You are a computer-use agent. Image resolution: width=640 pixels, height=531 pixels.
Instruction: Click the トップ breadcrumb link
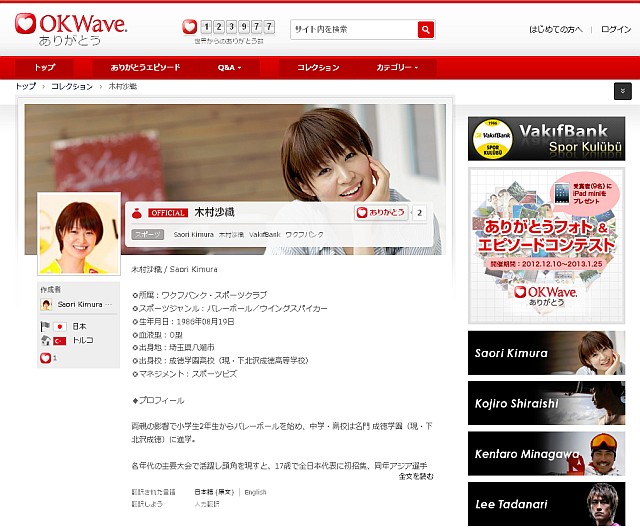(26, 86)
